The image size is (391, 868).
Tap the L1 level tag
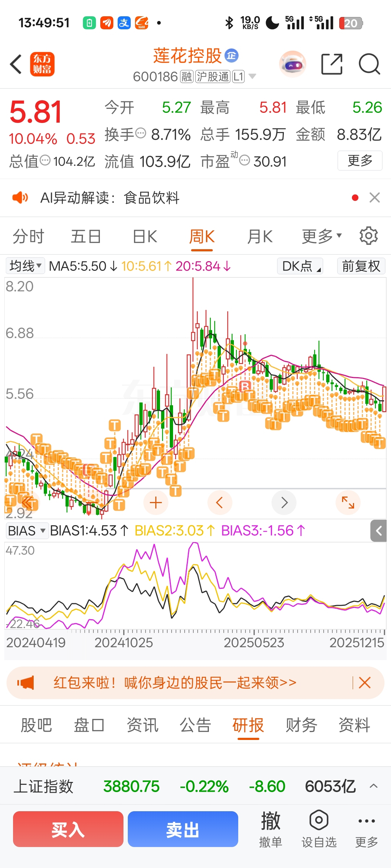pos(238,77)
